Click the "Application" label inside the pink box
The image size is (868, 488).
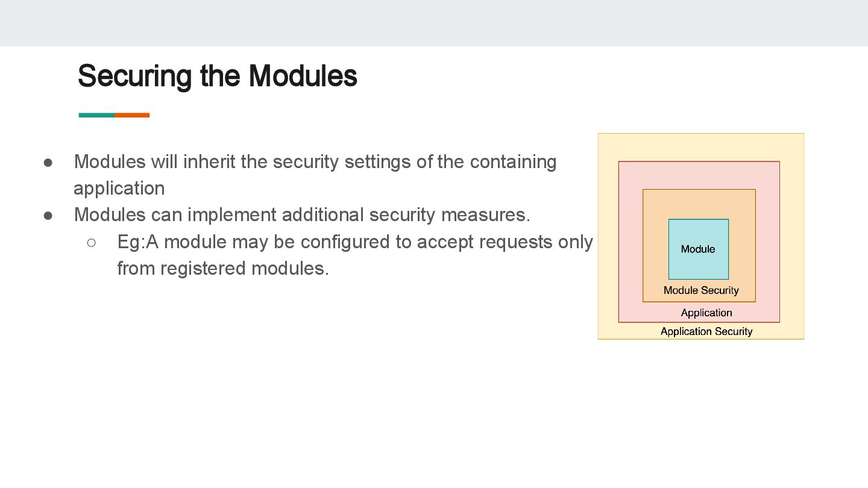[706, 313]
